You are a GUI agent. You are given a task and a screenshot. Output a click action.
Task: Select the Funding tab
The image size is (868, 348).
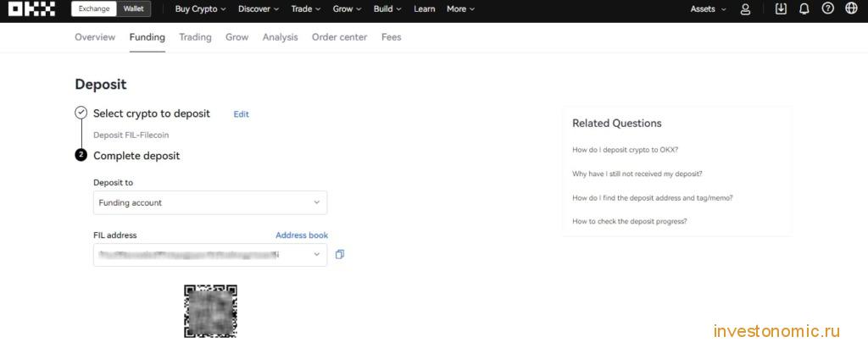click(147, 37)
